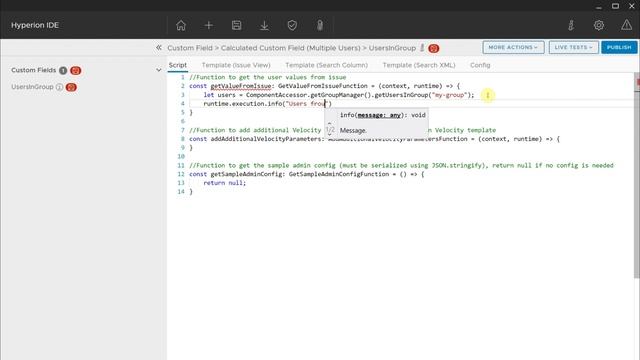Show next signature in hint popup
Screen dimensions: 640x360
pos(329,134)
